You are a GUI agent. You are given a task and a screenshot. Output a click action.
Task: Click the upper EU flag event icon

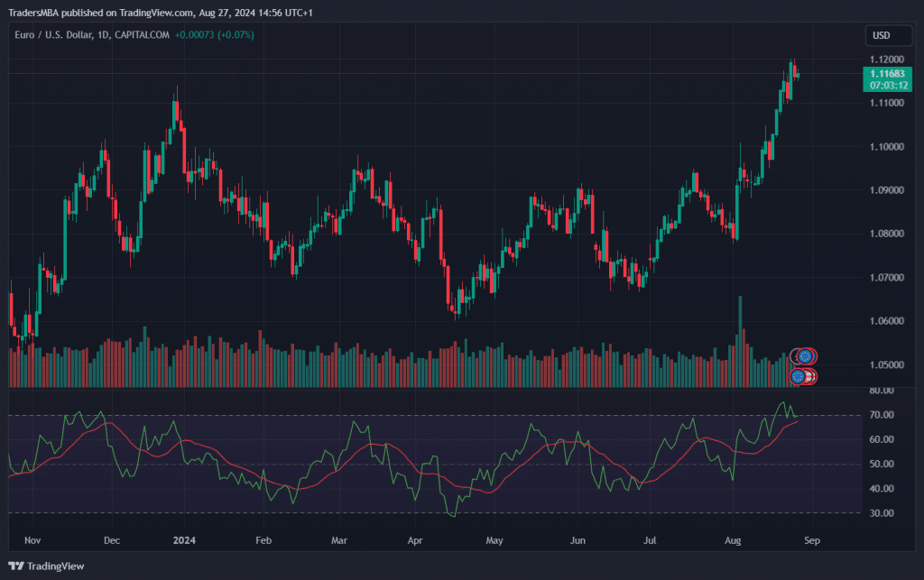point(803,356)
